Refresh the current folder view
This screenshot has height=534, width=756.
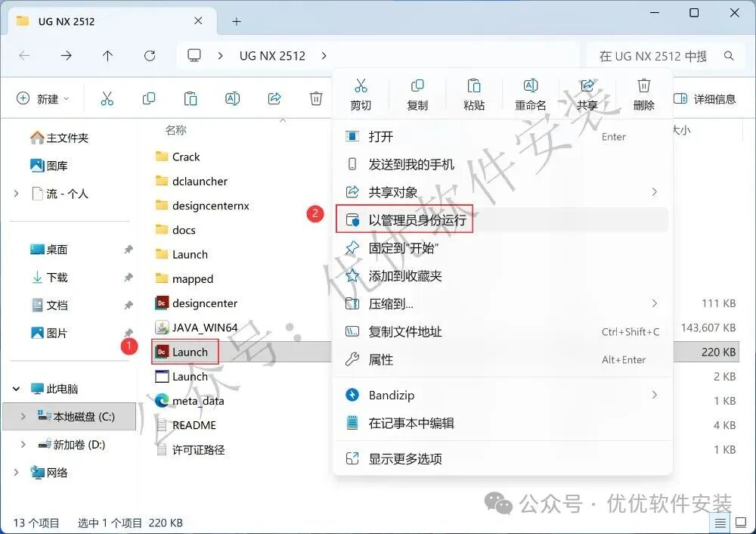150,56
